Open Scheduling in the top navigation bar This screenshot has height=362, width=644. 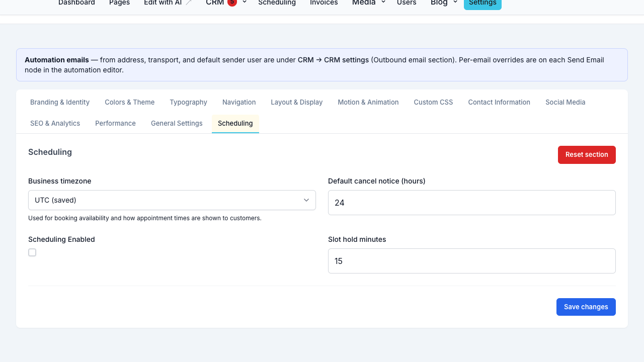pyautogui.click(x=277, y=3)
